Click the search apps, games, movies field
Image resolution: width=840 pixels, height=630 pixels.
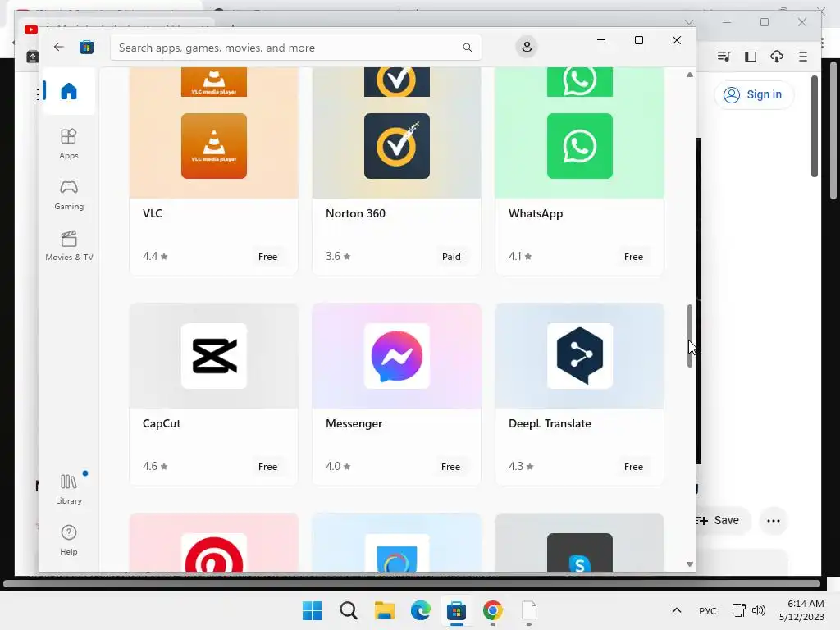[295, 48]
